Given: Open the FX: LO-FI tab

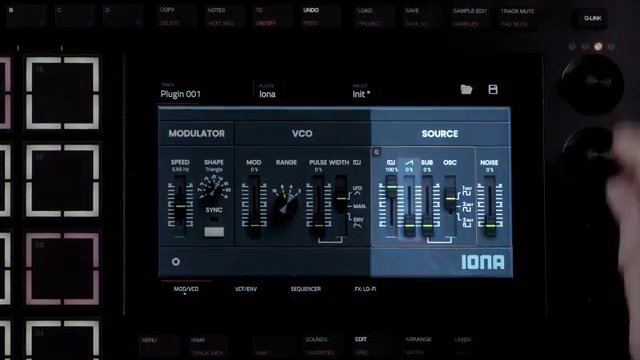Looking at the screenshot, I should 365,289.
